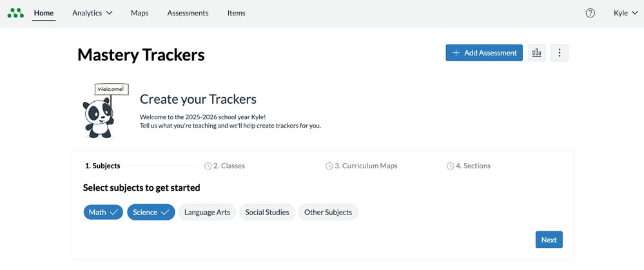Open the three-dot more options menu
This screenshot has width=644, height=270.
point(560,53)
